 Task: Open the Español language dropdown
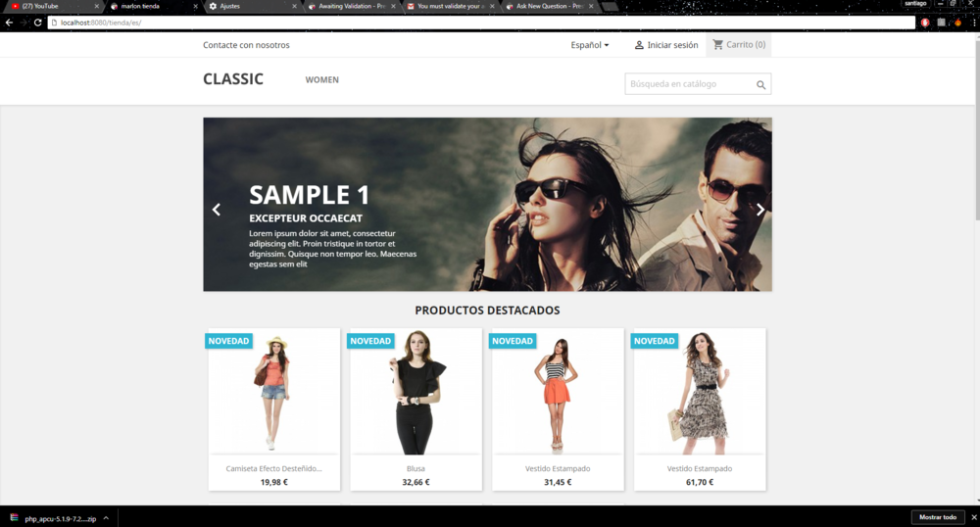[x=589, y=45]
